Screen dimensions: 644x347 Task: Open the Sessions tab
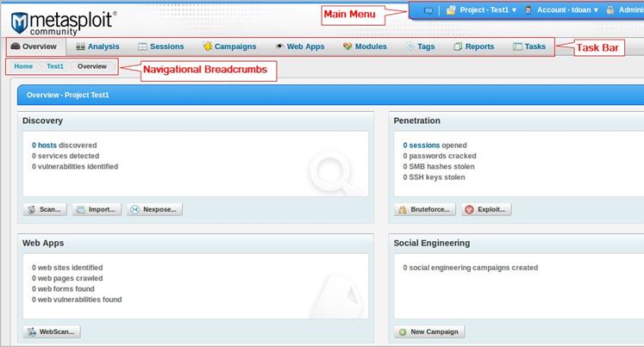click(161, 46)
